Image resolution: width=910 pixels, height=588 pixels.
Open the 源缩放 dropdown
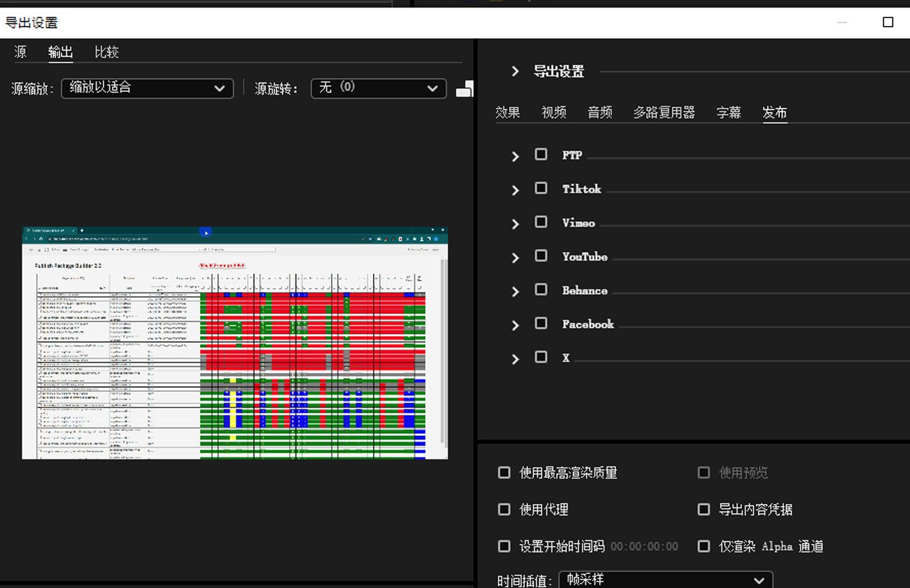click(x=147, y=88)
